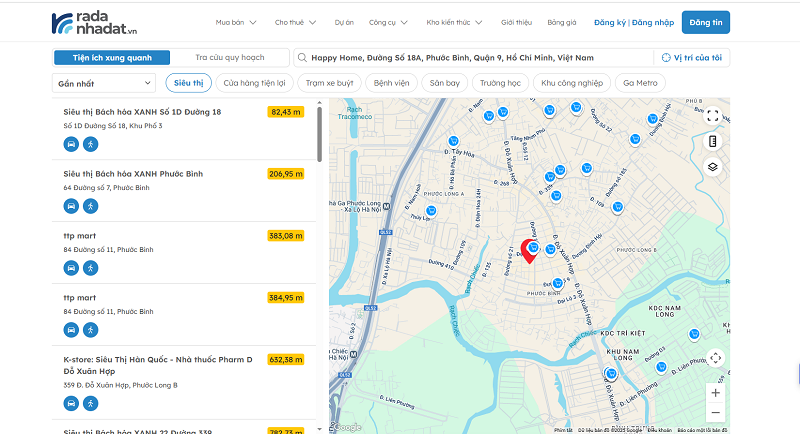Show driving route to Bách hóa XANH Phước Bình
Image resolution: width=800 pixels, height=446 pixels.
tap(71, 206)
